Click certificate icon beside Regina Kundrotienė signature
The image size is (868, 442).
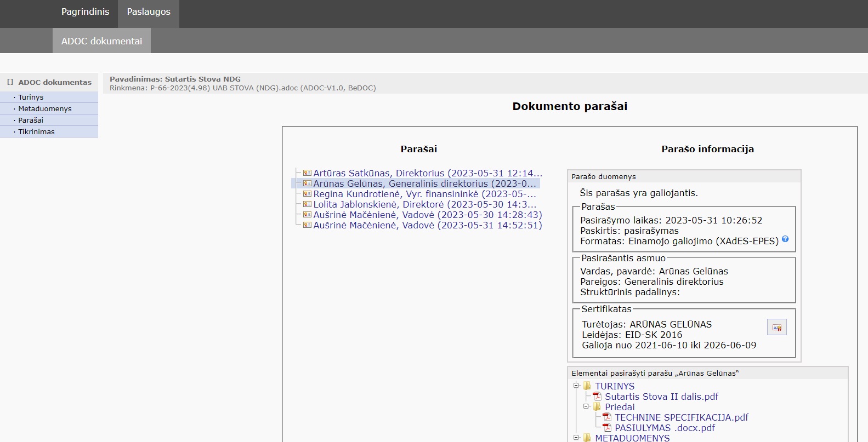point(307,194)
